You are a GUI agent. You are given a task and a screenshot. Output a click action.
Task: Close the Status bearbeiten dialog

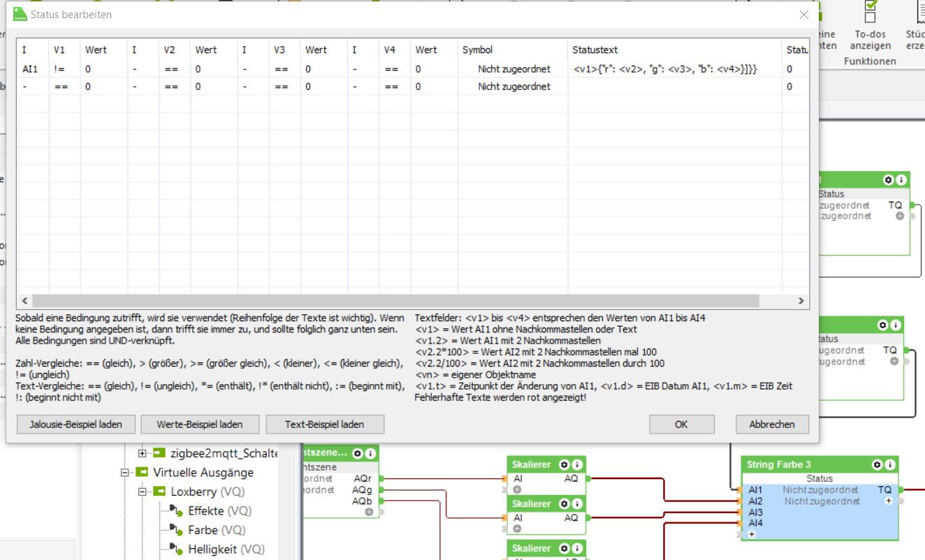(x=803, y=14)
